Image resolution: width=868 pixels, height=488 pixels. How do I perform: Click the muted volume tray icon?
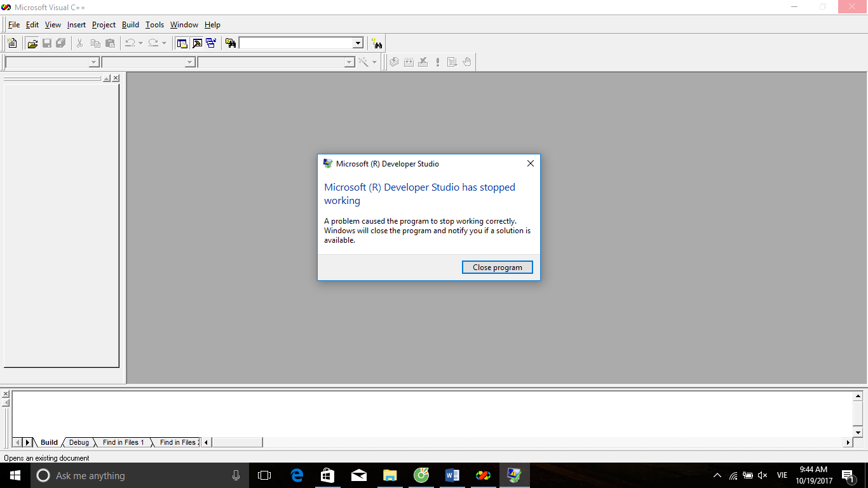pos(763,475)
